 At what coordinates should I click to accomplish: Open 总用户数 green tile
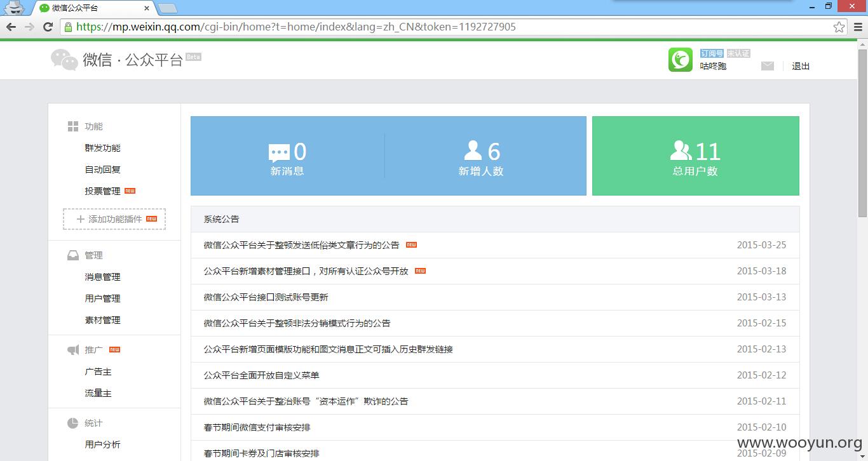[x=695, y=156]
